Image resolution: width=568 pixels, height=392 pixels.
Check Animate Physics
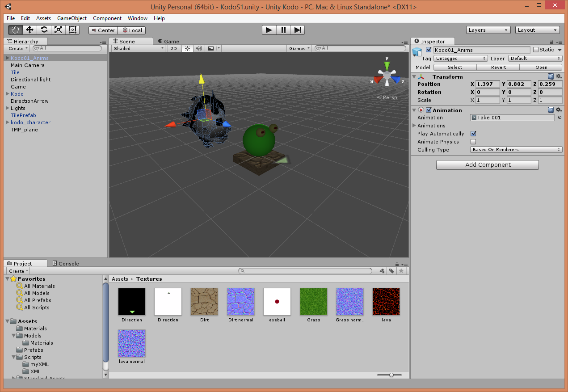coord(473,142)
